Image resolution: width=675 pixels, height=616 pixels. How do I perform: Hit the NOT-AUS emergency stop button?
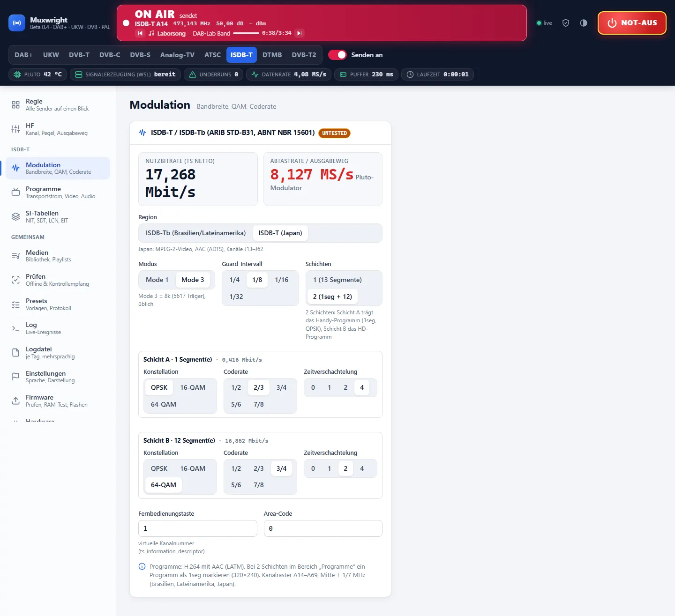pyautogui.click(x=632, y=23)
